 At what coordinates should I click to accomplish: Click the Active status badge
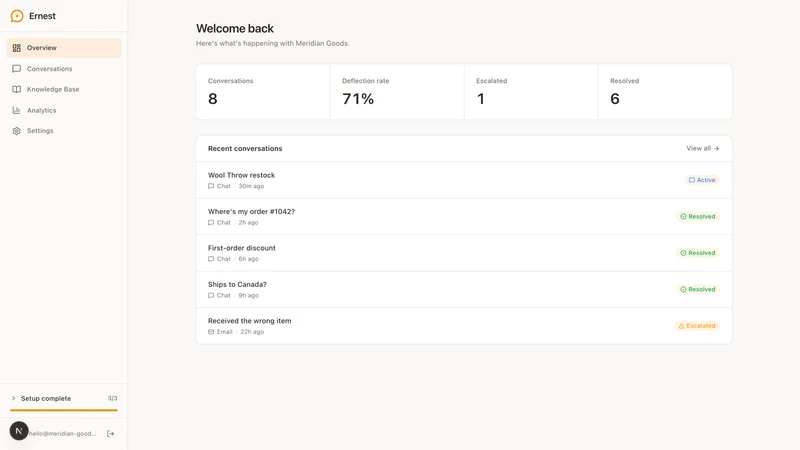(x=702, y=180)
